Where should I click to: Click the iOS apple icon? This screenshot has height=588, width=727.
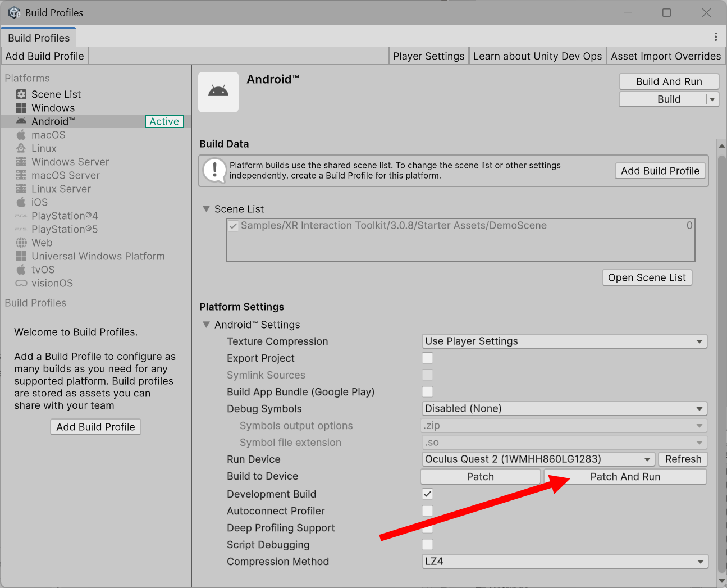pyautogui.click(x=21, y=202)
